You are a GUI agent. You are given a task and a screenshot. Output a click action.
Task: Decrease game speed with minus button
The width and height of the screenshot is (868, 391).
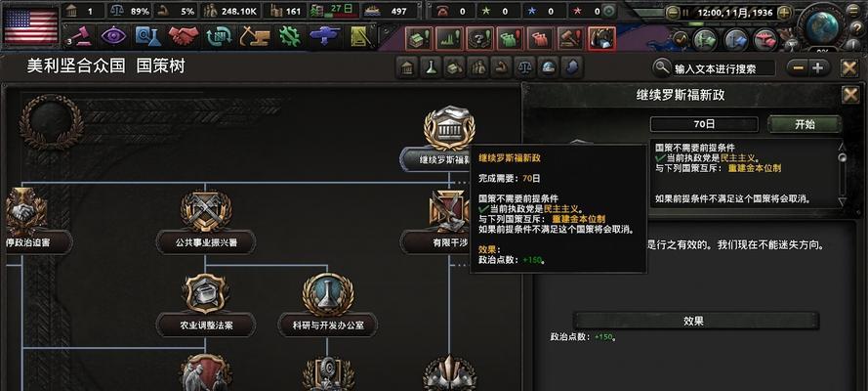[x=673, y=12]
